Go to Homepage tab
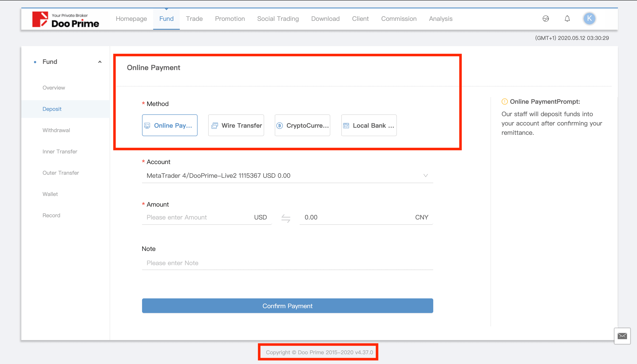The width and height of the screenshot is (637, 364). (x=131, y=19)
